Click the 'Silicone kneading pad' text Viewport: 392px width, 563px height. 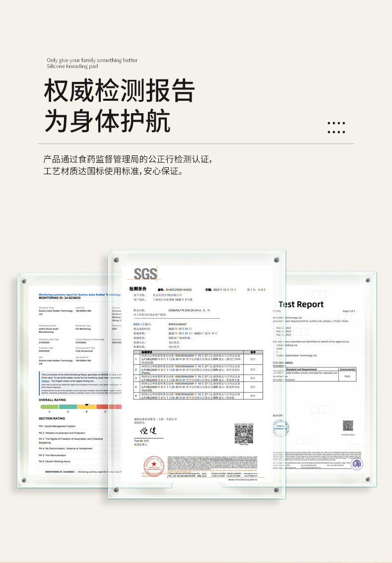72,66
